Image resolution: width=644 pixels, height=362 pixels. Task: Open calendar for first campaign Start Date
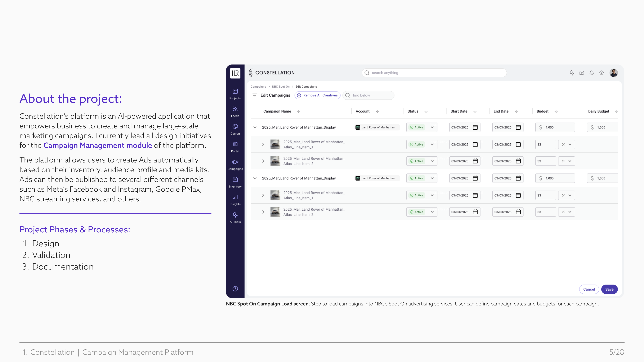[475, 127]
